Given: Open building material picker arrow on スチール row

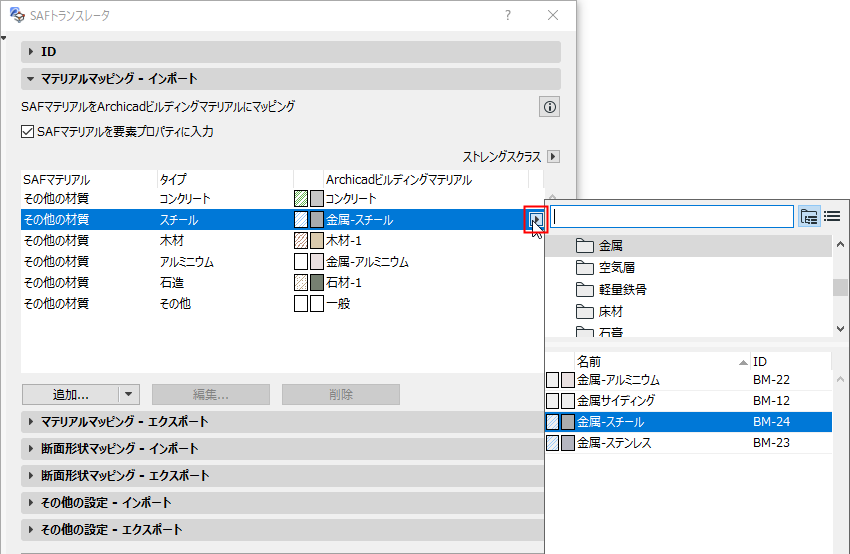Looking at the screenshot, I should (x=536, y=220).
